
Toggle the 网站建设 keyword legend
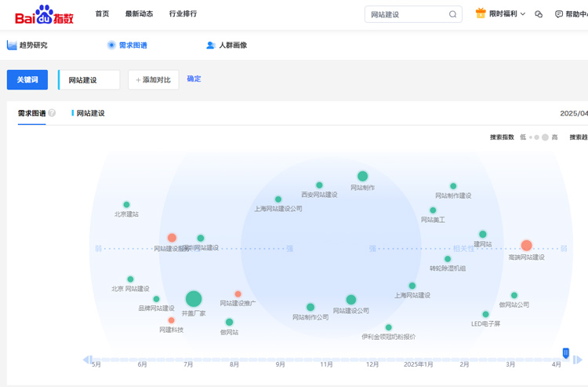[89, 113]
